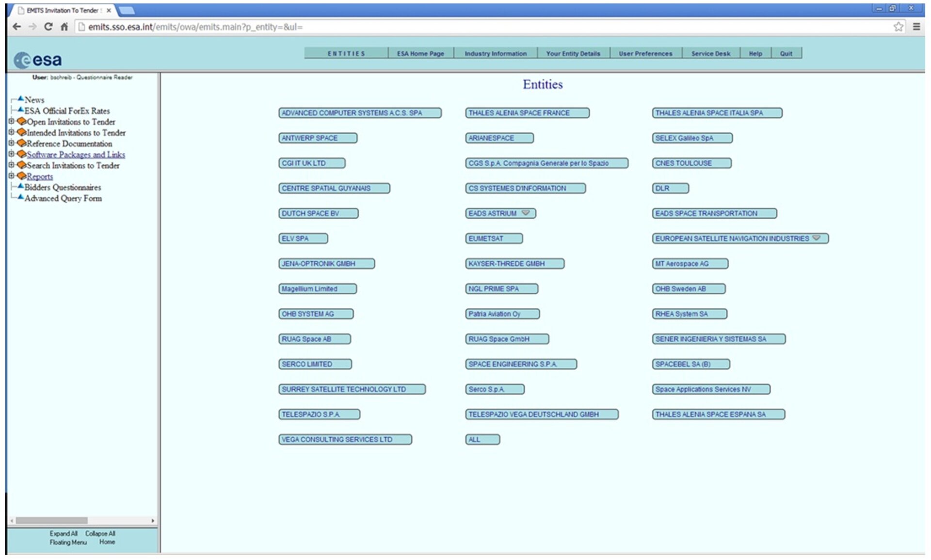Select SURREY SATELLITE TECHNOLOGY LTD entity
The width and height of the screenshot is (931, 560).
pos(352,389)
